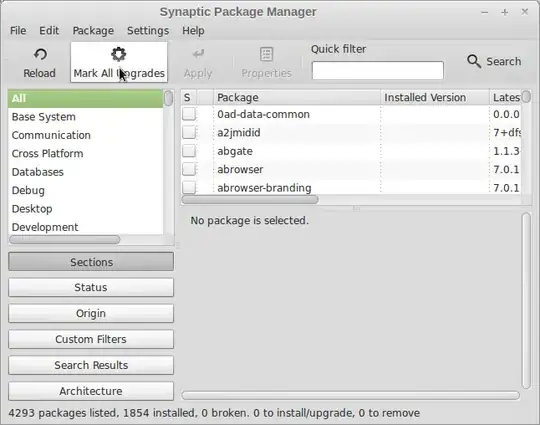This screenshot has height=425, width=540.
Task: Sort by the Package column header
Action: coord(297,97)
